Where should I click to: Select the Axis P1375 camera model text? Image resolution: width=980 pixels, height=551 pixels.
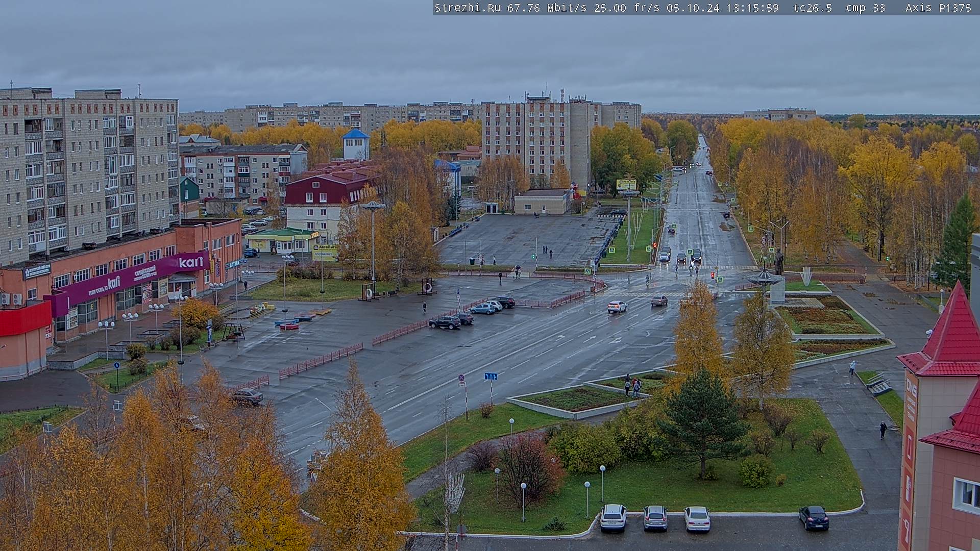938,8
